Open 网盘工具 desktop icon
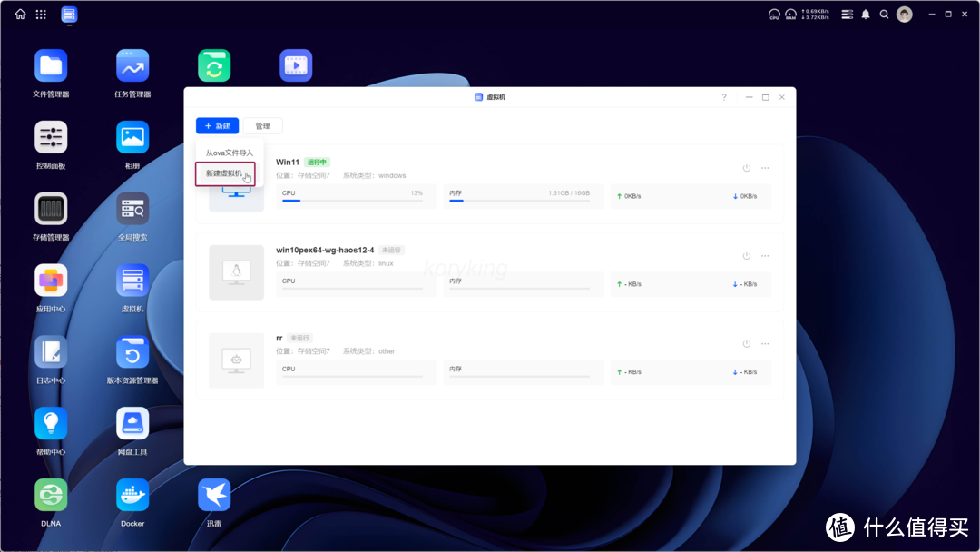Screen dimensions: 980x552 point(132,423)
